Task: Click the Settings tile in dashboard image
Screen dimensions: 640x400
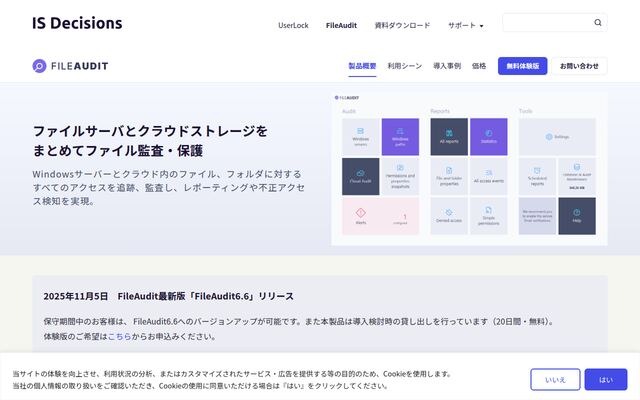Action: (557, 137)
